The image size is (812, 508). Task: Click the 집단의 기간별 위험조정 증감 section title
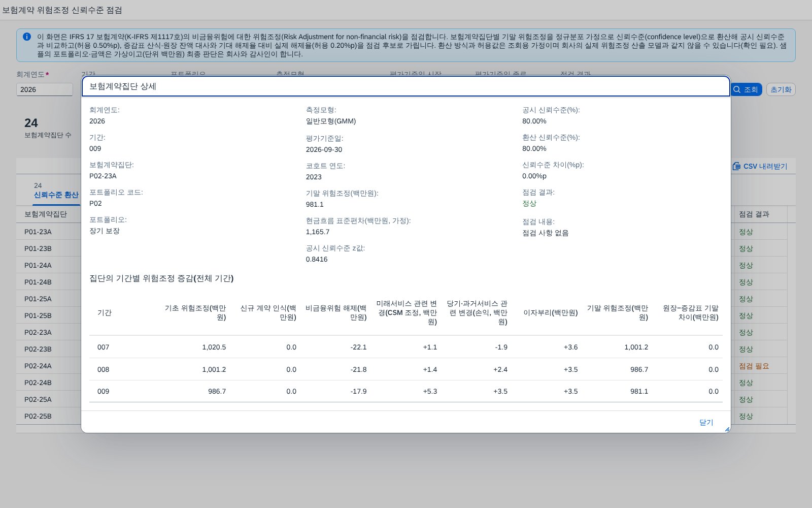point(161,278)
